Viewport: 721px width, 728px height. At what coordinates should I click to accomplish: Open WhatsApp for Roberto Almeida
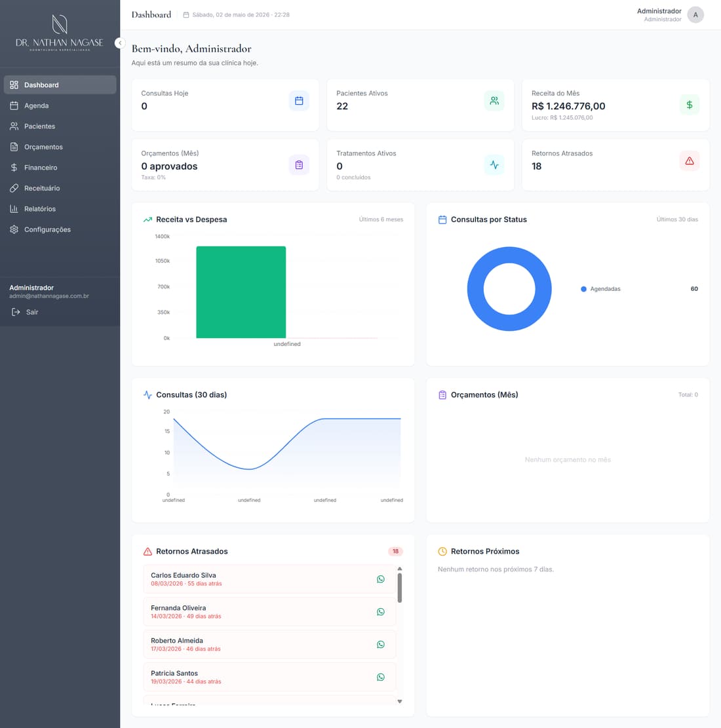point(380,644)
